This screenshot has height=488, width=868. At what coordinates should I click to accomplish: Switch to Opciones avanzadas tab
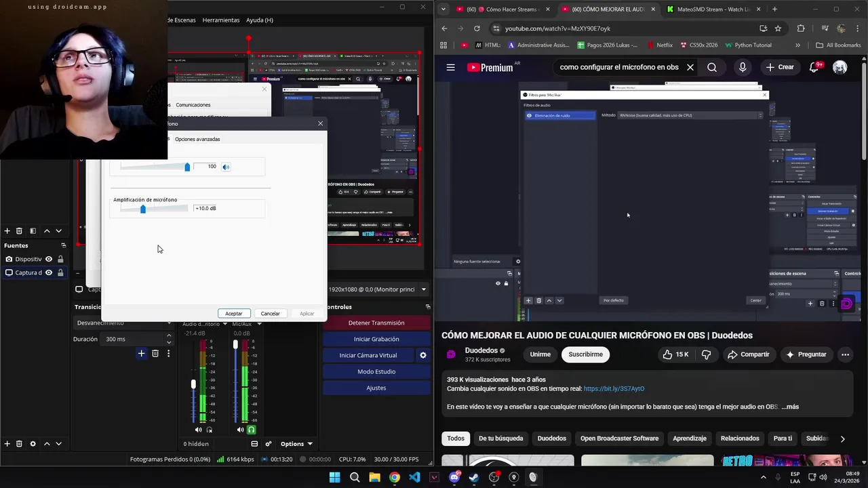[197, 139]
